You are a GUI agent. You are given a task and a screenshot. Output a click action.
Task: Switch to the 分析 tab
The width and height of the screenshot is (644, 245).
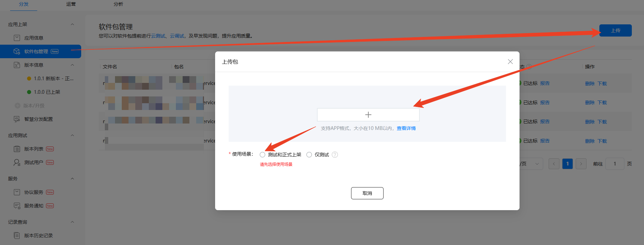click(118, 4)
